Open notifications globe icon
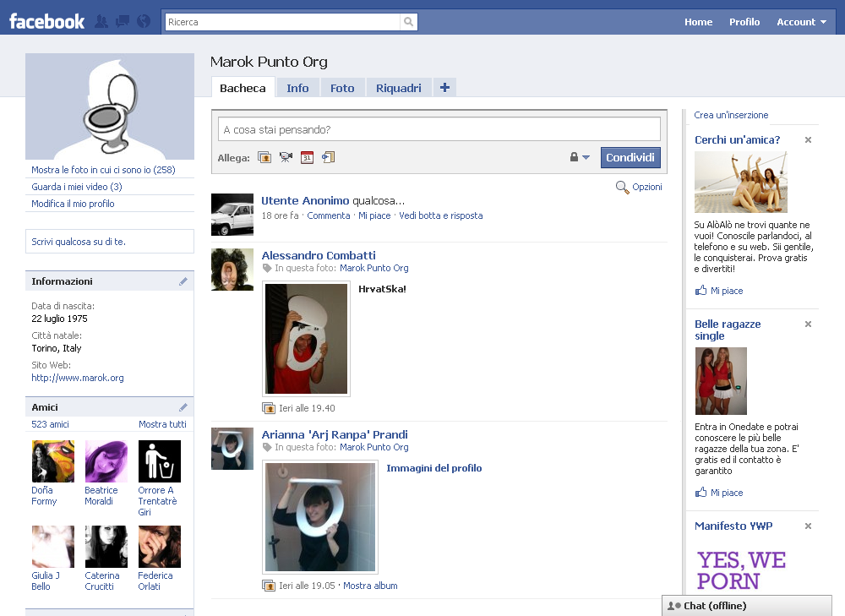The height and width of the screenshot is (616, 845). [x=144, y=22]
